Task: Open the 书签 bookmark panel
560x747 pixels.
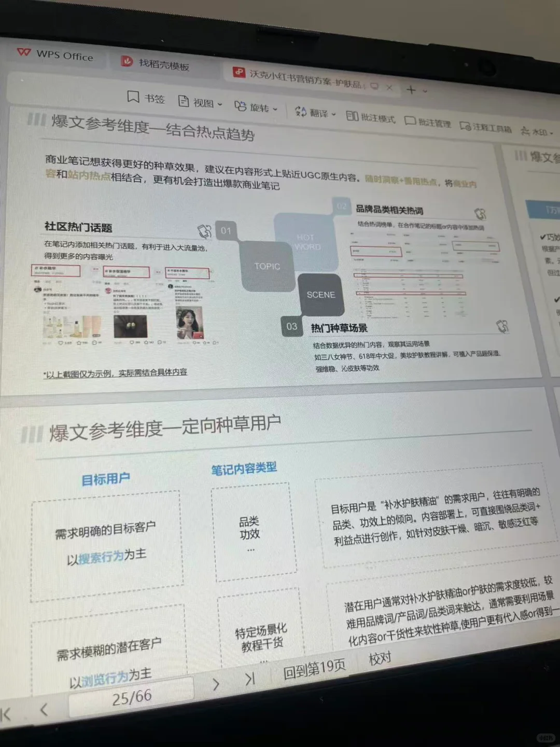Action: click(146, 98)
